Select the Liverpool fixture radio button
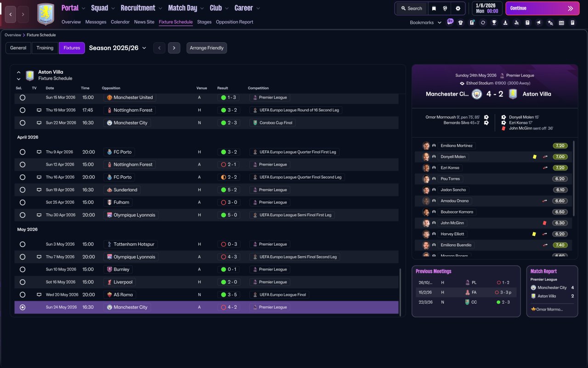This screenshot has height=368, width=588. pos(23,282)
